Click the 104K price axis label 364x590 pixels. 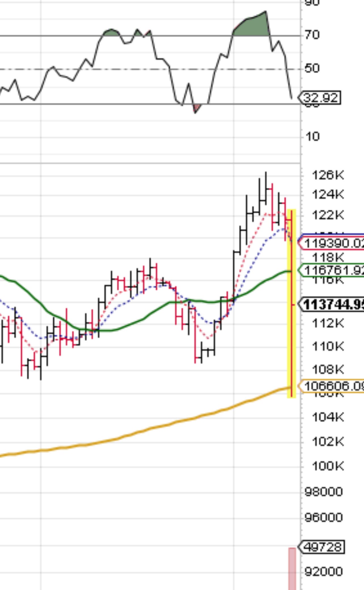(x=328, y=417)
